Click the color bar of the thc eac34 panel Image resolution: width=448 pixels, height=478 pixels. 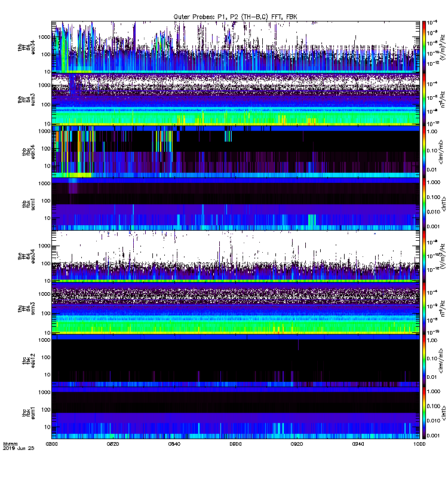424,256
